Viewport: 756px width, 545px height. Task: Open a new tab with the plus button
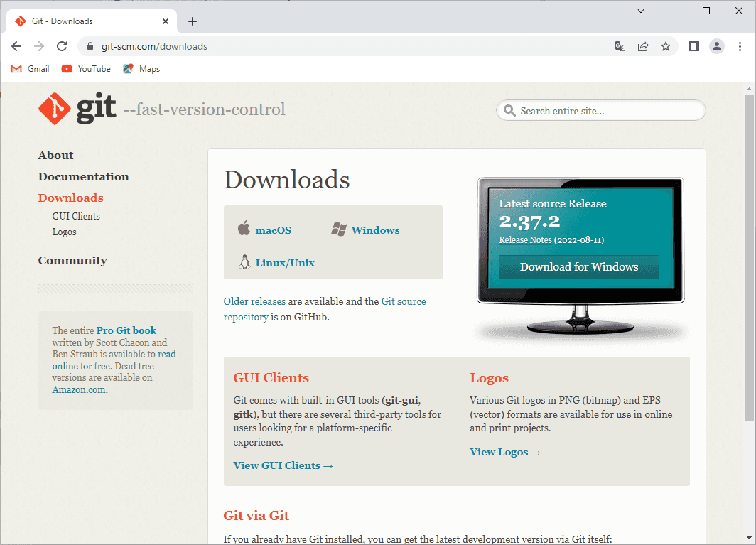(193, 21)
